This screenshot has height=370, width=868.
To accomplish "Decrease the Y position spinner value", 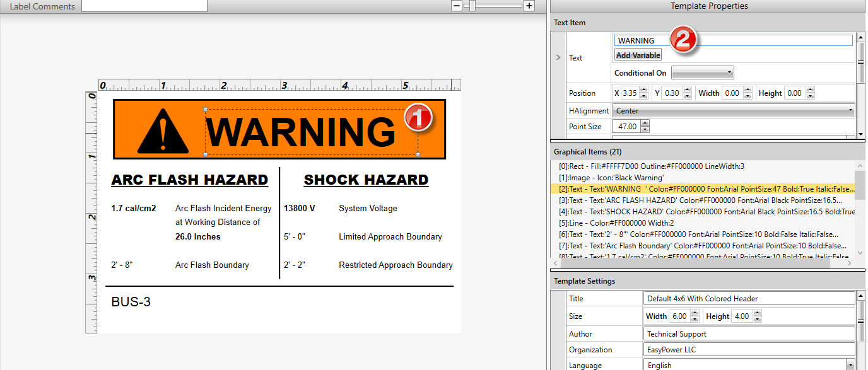I will pyautogui.click(x=684, y=96).
